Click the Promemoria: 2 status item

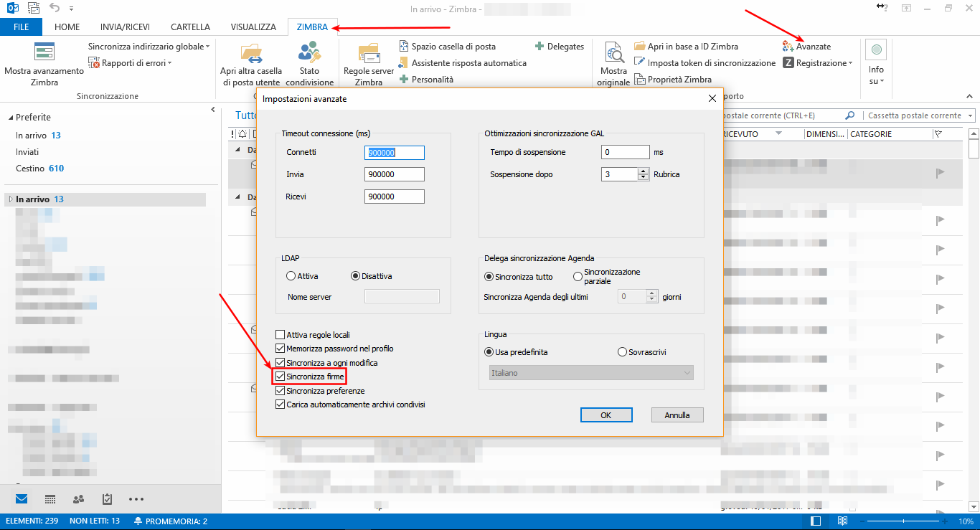click(x=170, y=521)
